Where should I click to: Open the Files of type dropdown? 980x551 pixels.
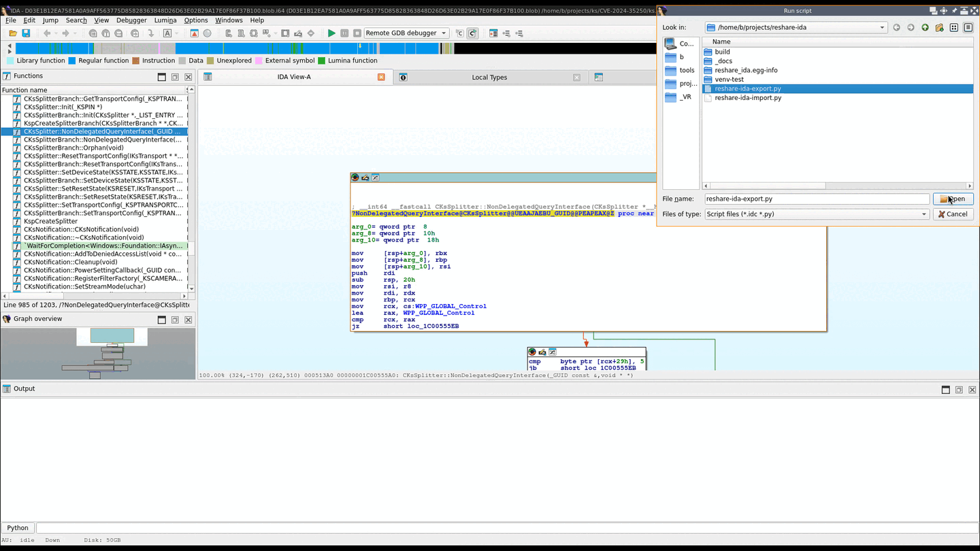(x=924, y=214)
